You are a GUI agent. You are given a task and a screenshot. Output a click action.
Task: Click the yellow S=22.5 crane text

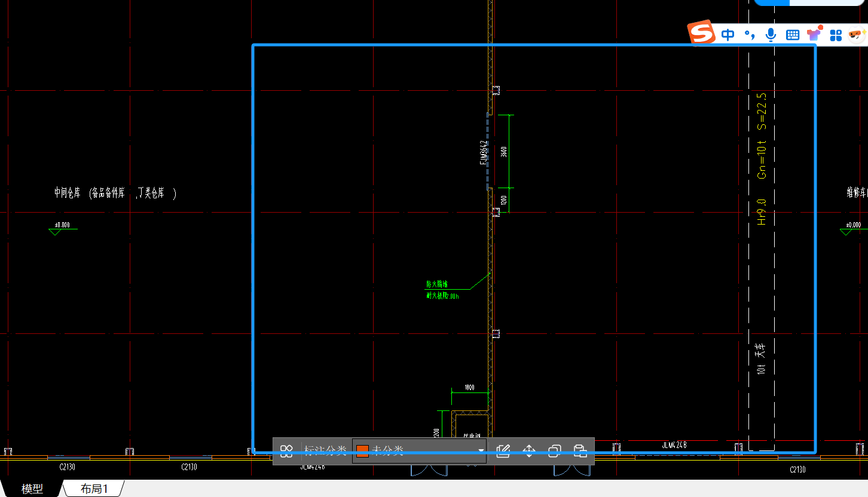(762, 111)
